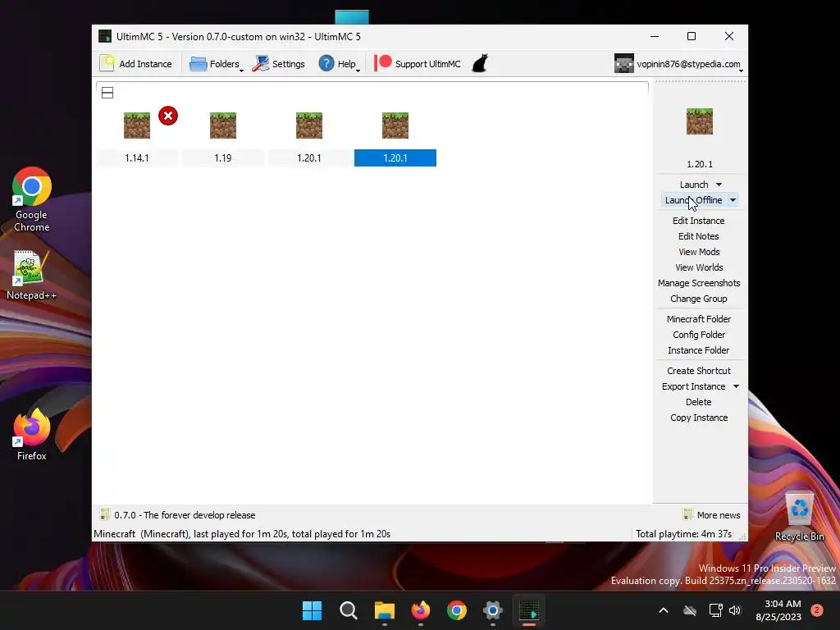Open UltimMC Settings from the toolbar
The width and height of the screenshot is (840, 630).
[279, 64]
